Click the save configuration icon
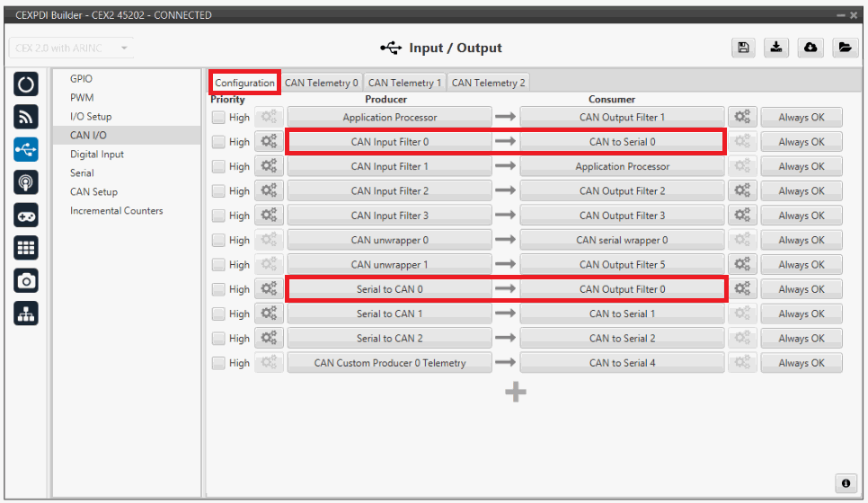The image size is (868, 503). (x=744, y=48)
